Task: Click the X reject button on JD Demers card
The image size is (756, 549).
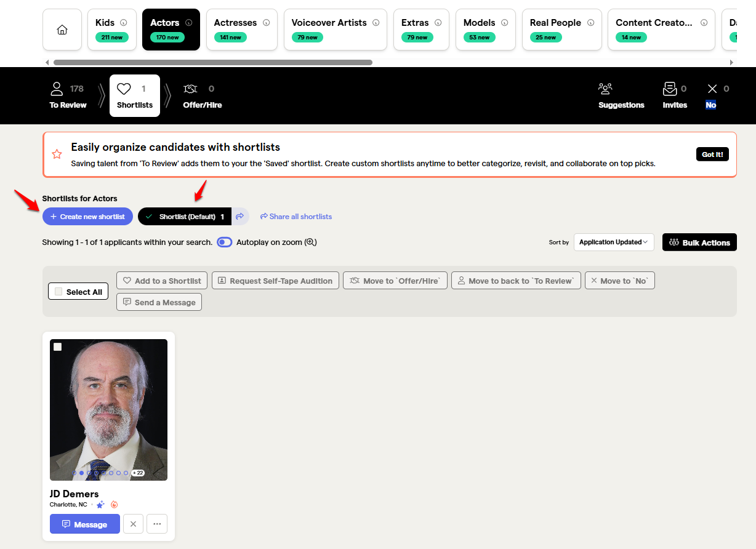Action: (x=134, y=524)
